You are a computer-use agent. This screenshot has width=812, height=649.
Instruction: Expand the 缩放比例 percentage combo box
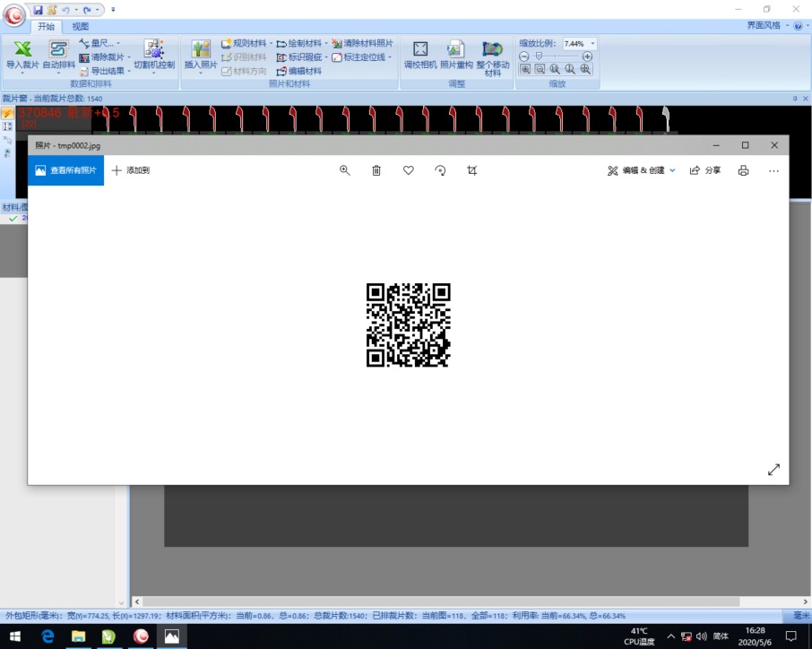(592, 43)
